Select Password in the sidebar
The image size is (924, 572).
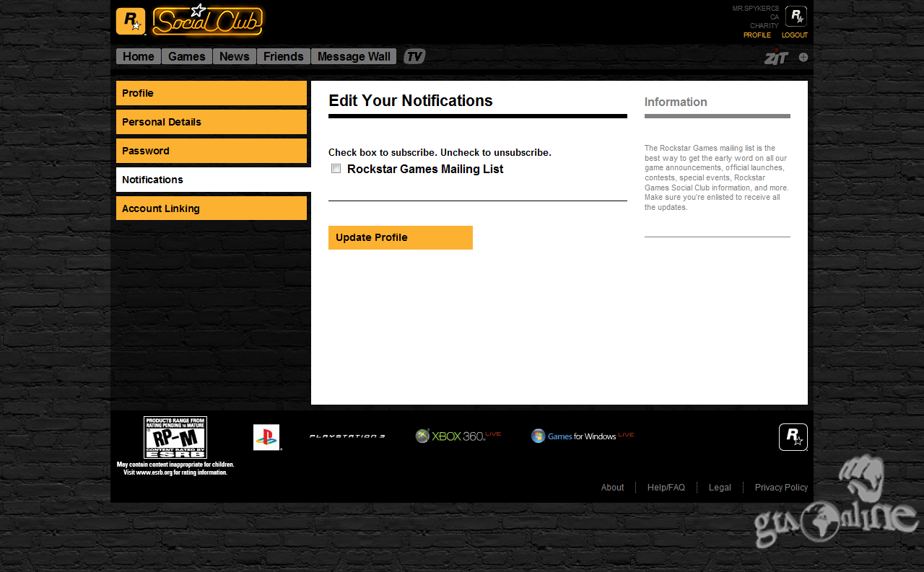pos(212,151)
